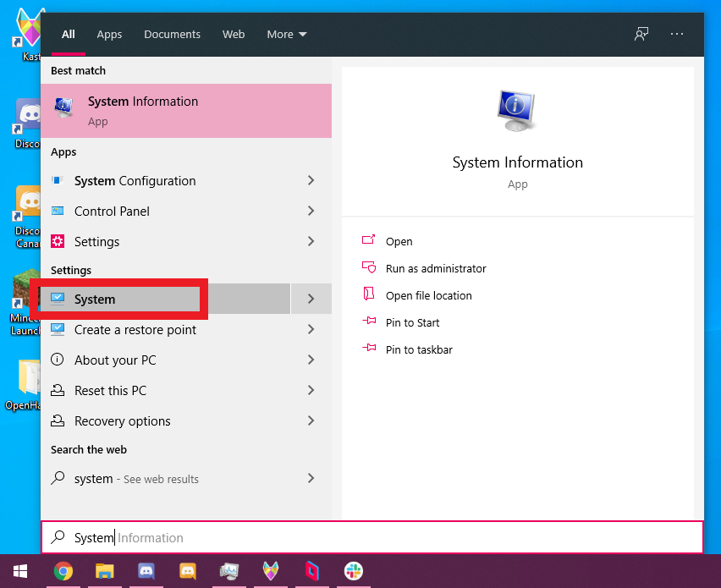Click the large System Information preview icon
Viewport: 721px width, 588px height.
517,109
